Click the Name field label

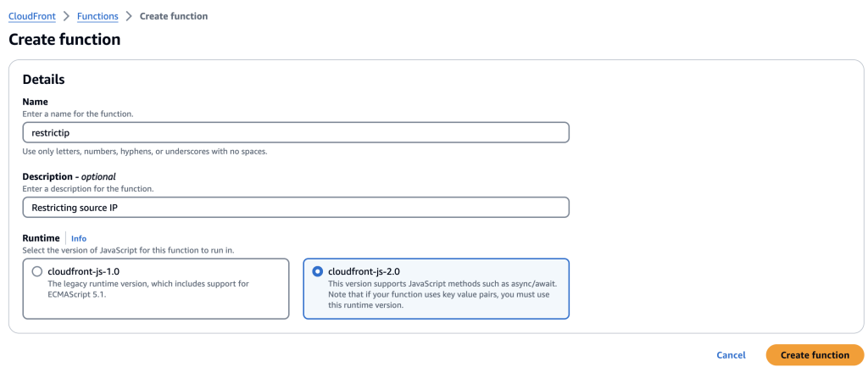pos(35,102)
